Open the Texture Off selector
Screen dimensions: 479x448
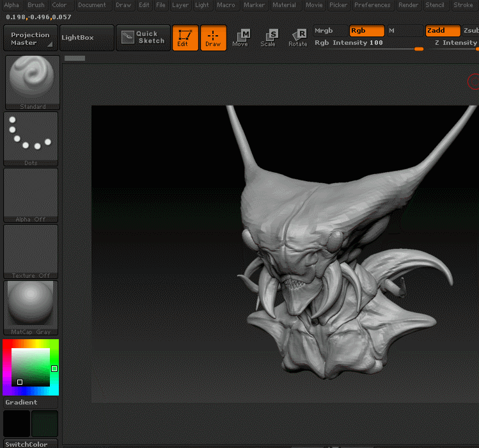pyautogui.click(x=31, y=252)
